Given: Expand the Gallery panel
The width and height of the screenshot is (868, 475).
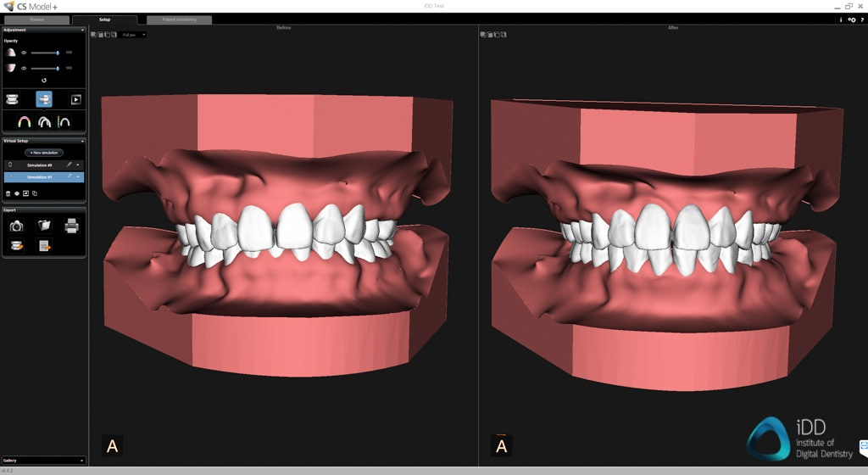Looking at the screenshot, I should [x=82, y=461].
